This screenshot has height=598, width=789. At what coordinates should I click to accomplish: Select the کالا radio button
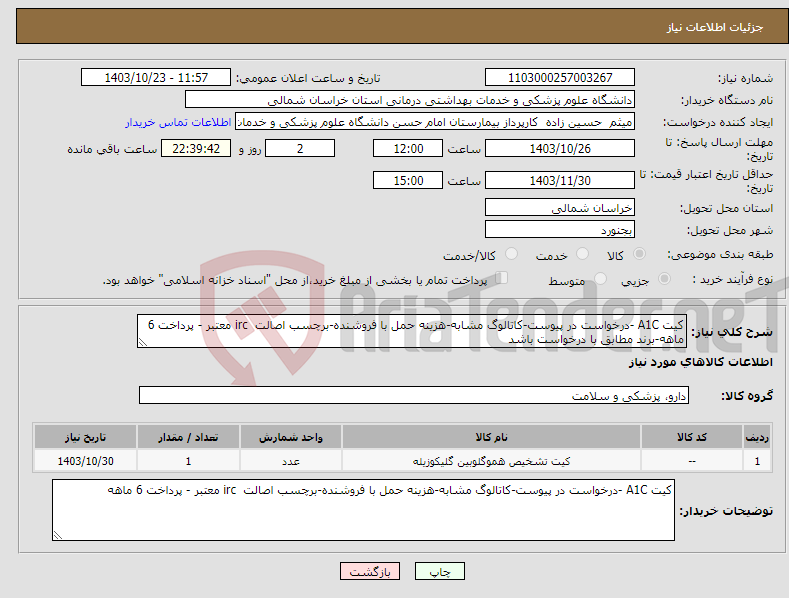[x=639, y=254]
